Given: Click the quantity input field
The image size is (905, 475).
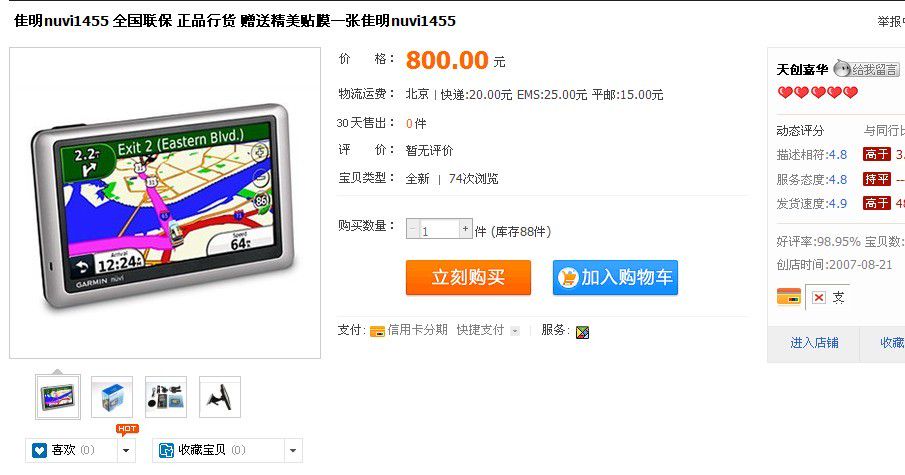Looking at the screenshot, I should pyautogui.click(x=439, y=230).
